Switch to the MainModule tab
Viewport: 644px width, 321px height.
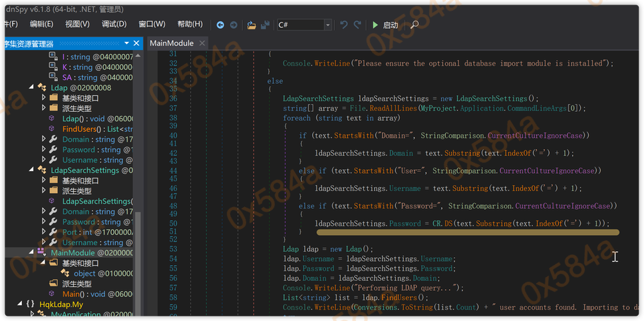[172, 43]
